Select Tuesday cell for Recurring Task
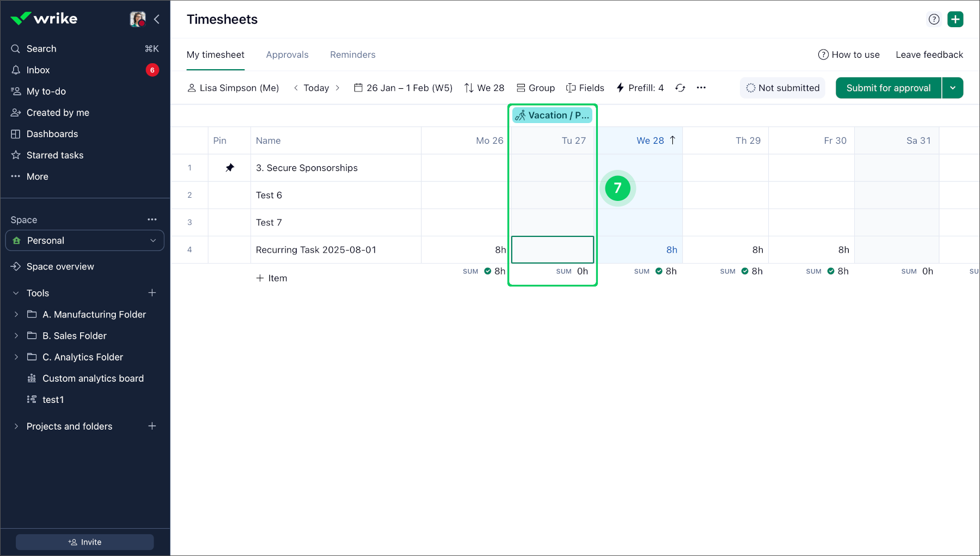980x556 pixels. 552,249
